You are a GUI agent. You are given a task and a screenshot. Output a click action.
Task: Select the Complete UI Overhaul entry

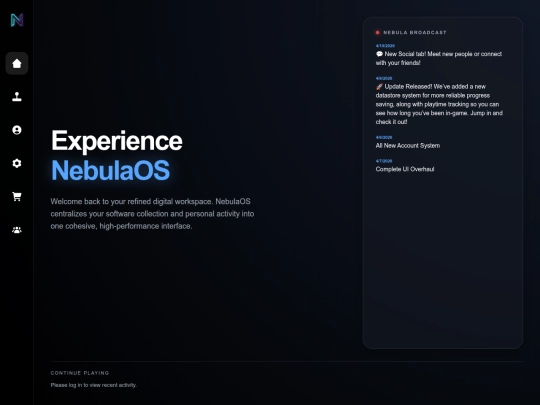click(x=405, y=169)
